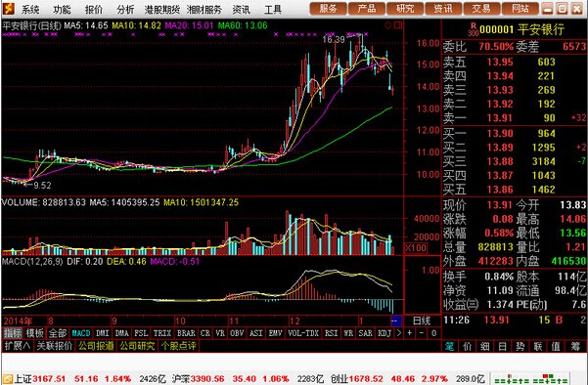
Task: Click the plus zoom-in button below chart
Action: (410, 332)
